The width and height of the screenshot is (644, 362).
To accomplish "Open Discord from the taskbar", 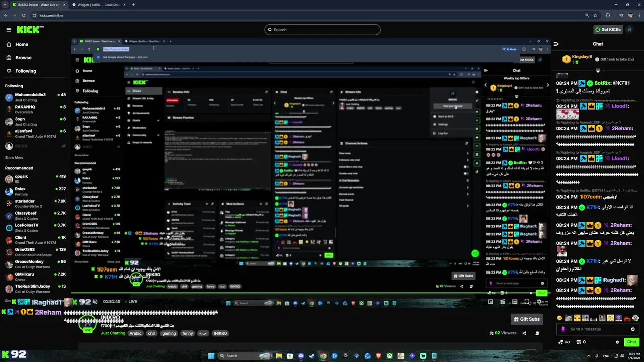I will (x=301, y=356).
